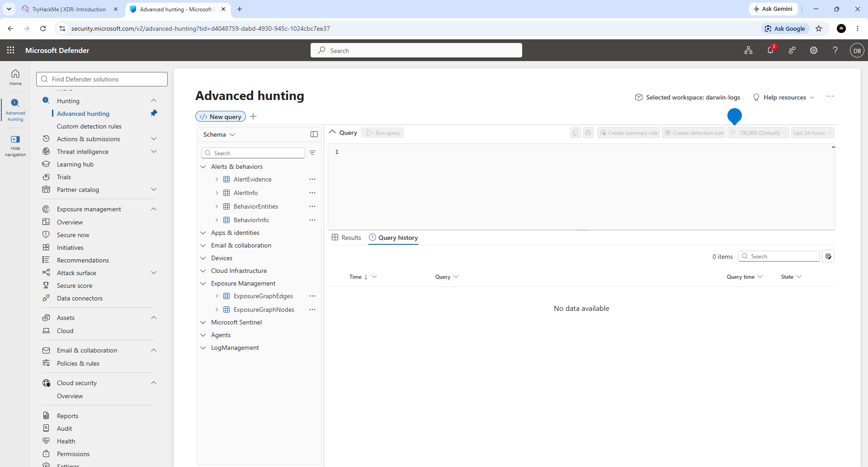
Task: Click line 1 of the query editor
Action: tap(581, 152)
